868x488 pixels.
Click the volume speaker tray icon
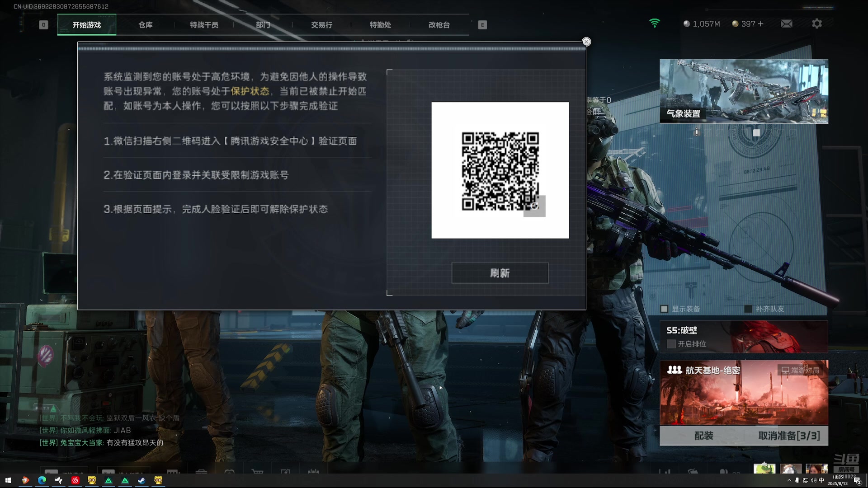click(x=813, y=480)
